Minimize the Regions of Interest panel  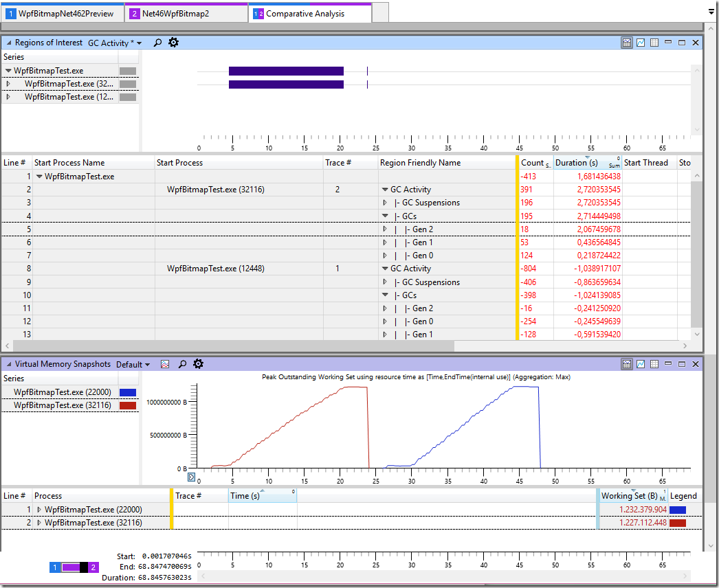pos(668,42)
